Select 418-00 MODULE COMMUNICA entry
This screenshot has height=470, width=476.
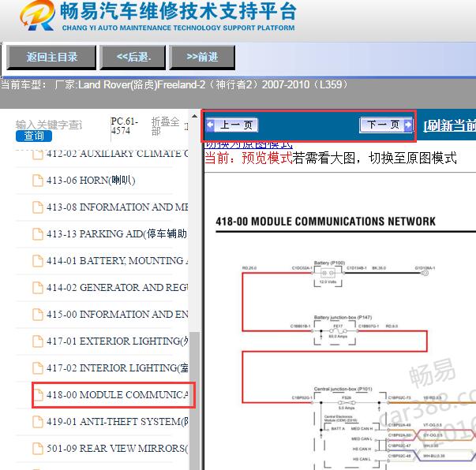point(117,395)
